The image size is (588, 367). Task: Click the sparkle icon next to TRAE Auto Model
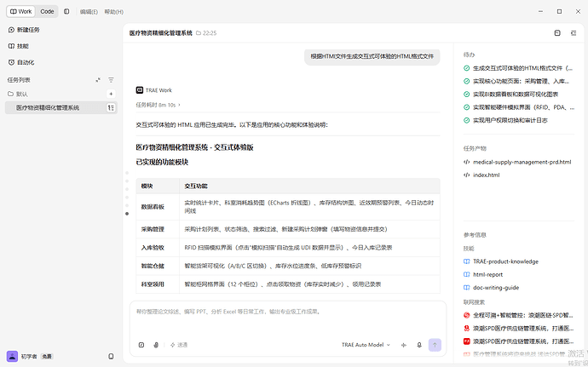click(403, 345)
